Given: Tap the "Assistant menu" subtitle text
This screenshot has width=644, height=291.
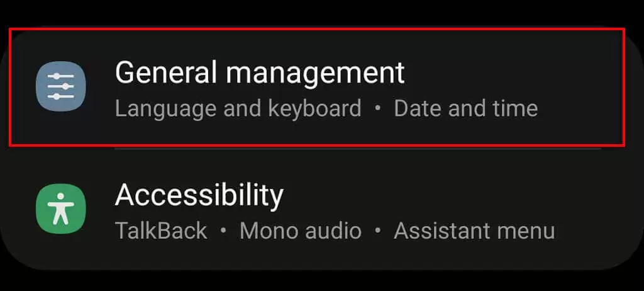Looking at the screenshot, I should coord(474,231).
